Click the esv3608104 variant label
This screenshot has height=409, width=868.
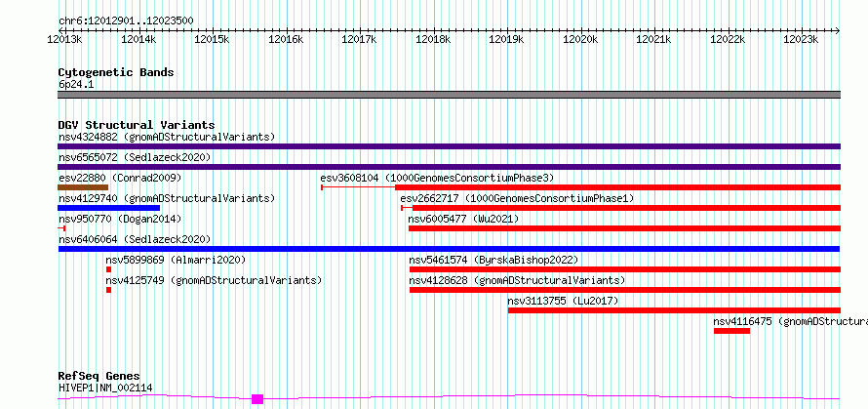[437, 178]
